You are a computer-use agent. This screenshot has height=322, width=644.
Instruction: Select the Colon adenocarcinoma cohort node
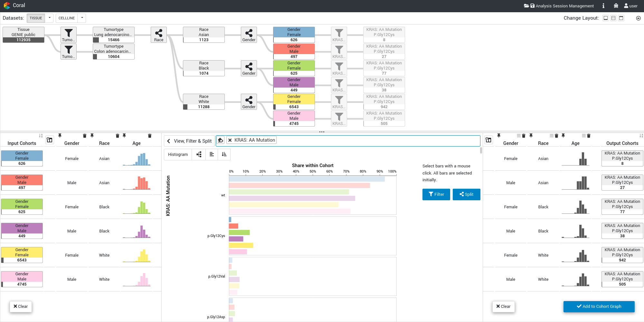coord(114,52)
